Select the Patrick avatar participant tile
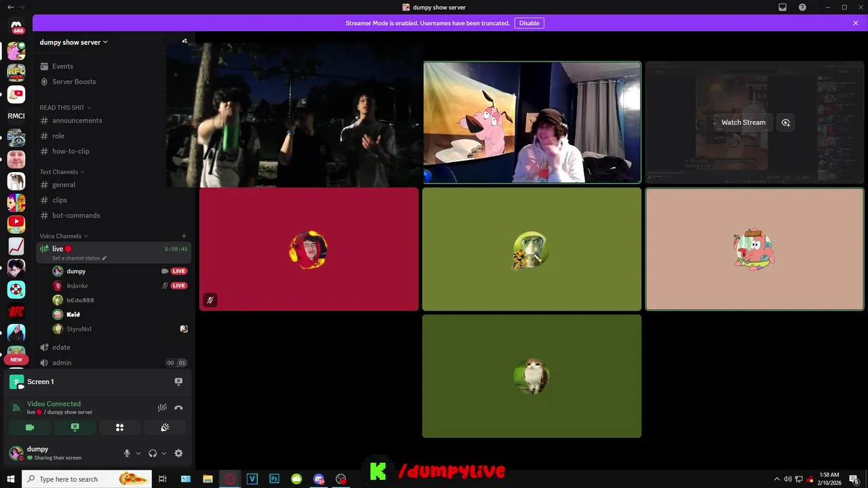The width and height of the screenshot is (868, 488). pyautogui.click(x=755, y=249)
